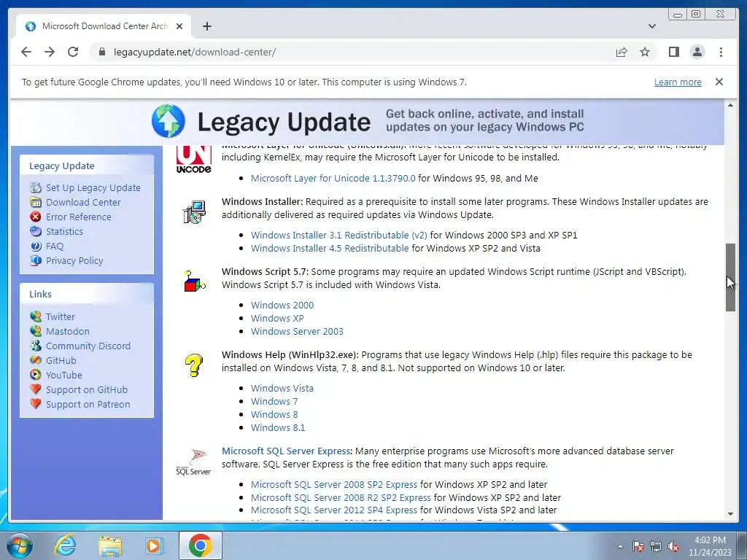Click the Windows Installer icon

[194, 212]
